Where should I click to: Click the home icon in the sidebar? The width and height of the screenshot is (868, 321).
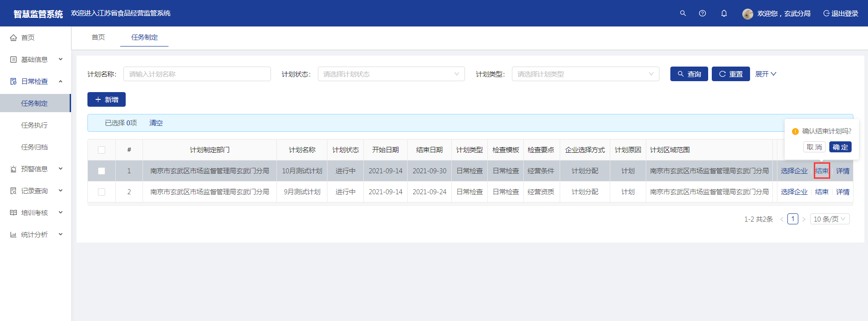coord(14,38)
